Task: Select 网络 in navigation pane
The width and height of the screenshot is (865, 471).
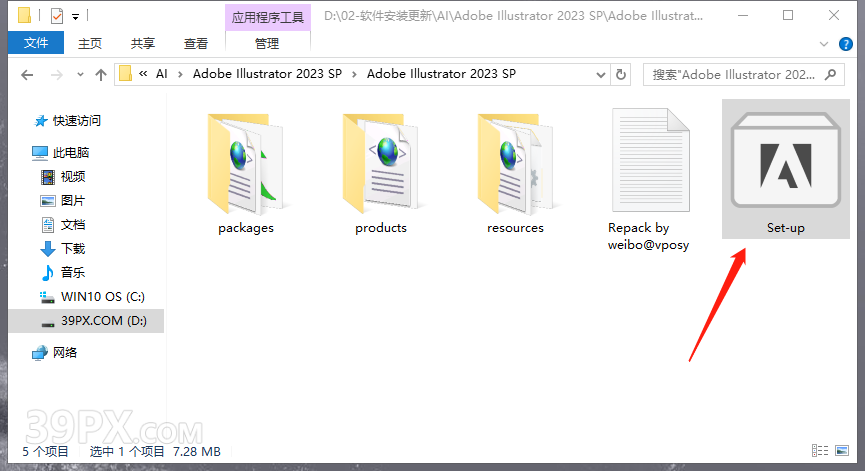Action: 55,352
